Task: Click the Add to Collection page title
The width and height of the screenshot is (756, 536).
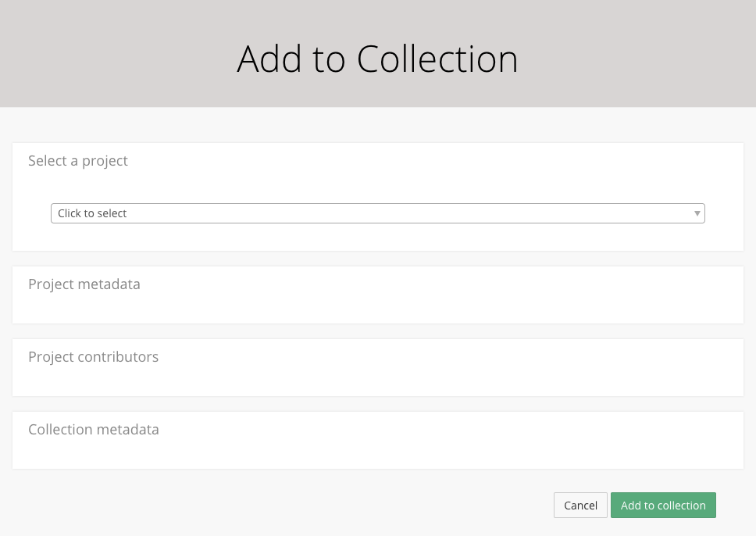Action: point(377,59)
